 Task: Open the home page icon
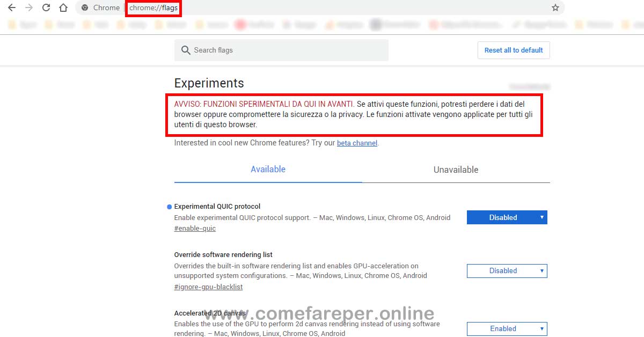point(63,8)
